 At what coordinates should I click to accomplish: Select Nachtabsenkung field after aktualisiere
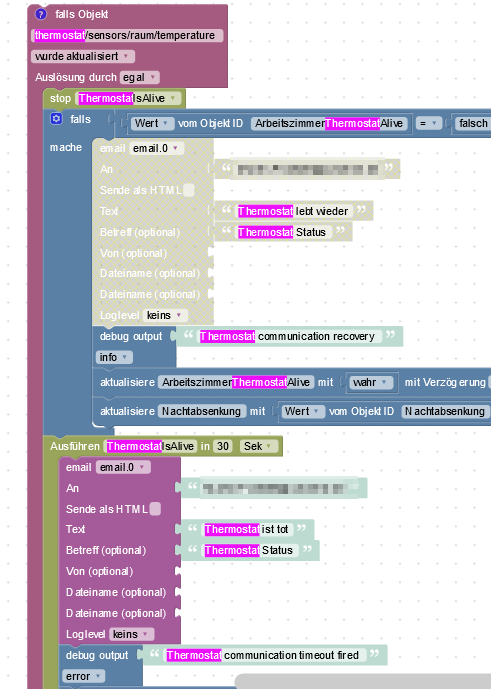pyautogui.click(x=202, y=411)
